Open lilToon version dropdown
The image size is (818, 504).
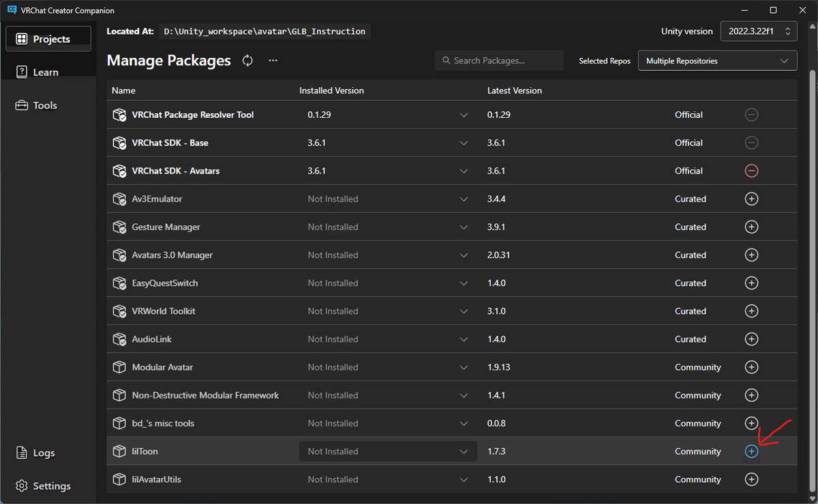pyautogui.click(x=388, y=451)
